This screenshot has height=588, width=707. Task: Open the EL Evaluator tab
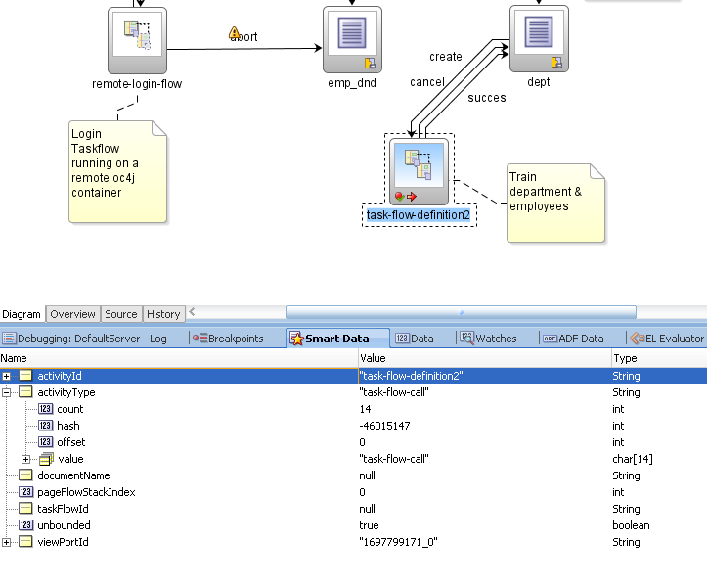(x=667, y=339)
